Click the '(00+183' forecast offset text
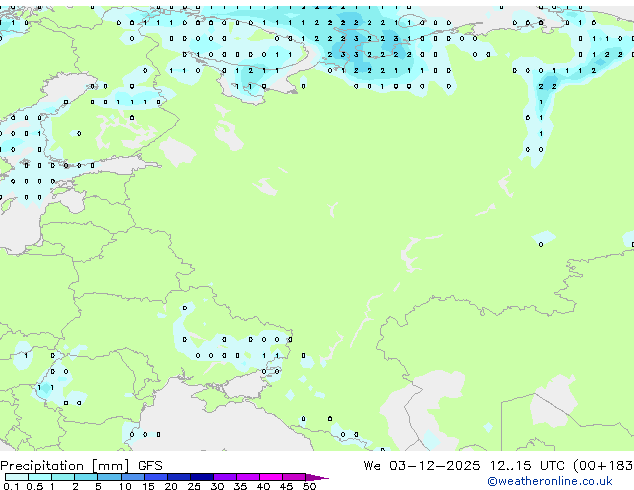The height and width of the screenshot is (490, 634). point(603,466)
